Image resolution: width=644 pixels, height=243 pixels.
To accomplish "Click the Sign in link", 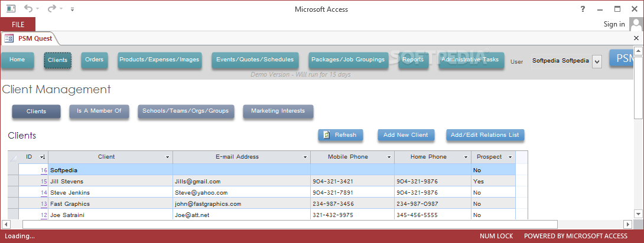I will pyautogui.click(x=614, y=24).
